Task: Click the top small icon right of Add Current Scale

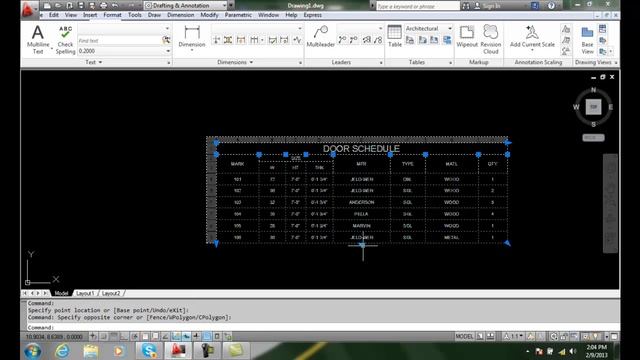Action: [x=566, y=29]
